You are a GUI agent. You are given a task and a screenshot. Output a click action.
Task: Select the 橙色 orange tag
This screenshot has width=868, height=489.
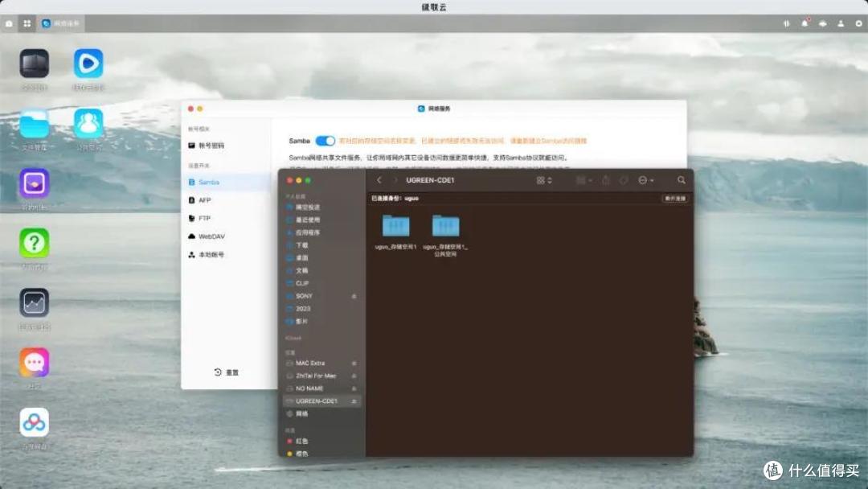(x=322, y=454)
